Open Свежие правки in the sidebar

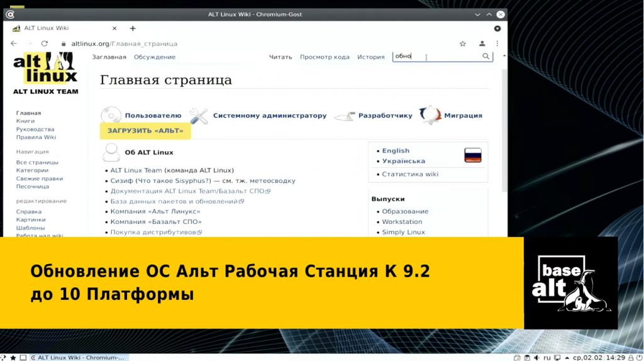pyautogui.click(x=40, y=179)
